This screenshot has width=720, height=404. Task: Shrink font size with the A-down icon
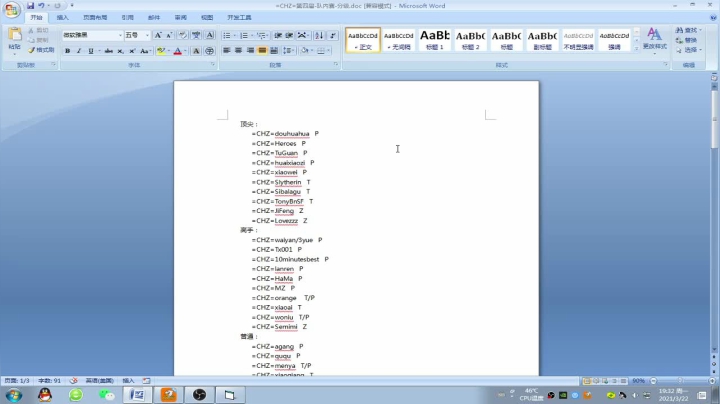point(169,35)
